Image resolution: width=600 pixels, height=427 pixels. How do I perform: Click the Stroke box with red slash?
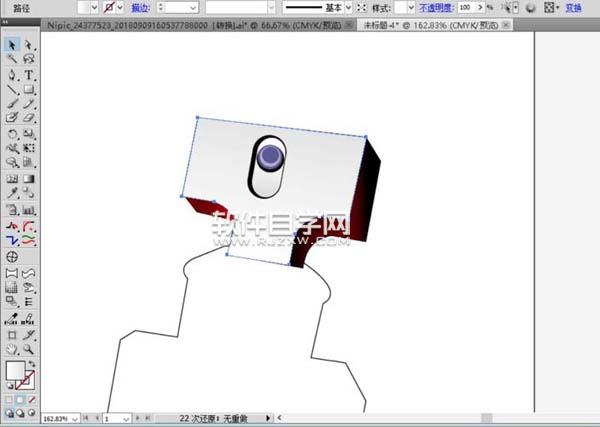(28, 381)
